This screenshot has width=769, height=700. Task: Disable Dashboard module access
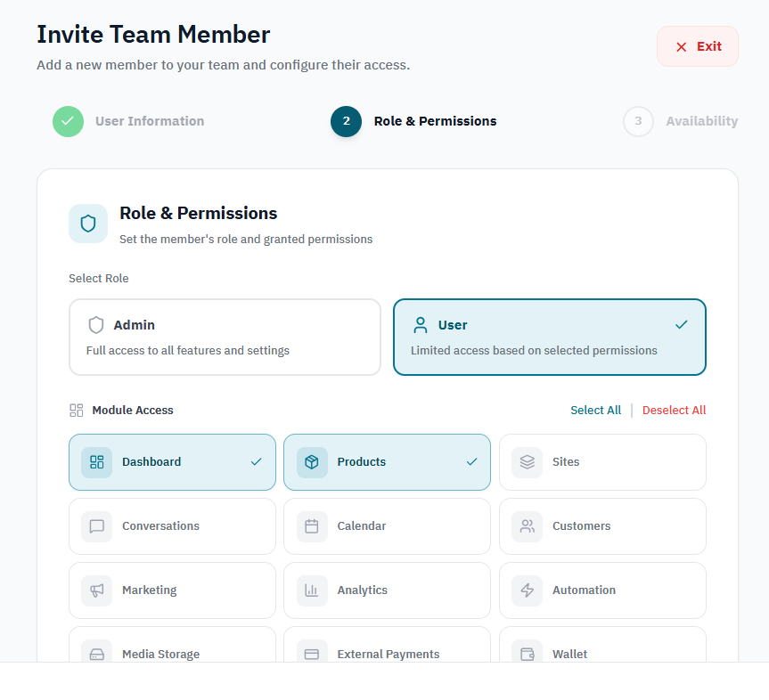tap(172, 461)
